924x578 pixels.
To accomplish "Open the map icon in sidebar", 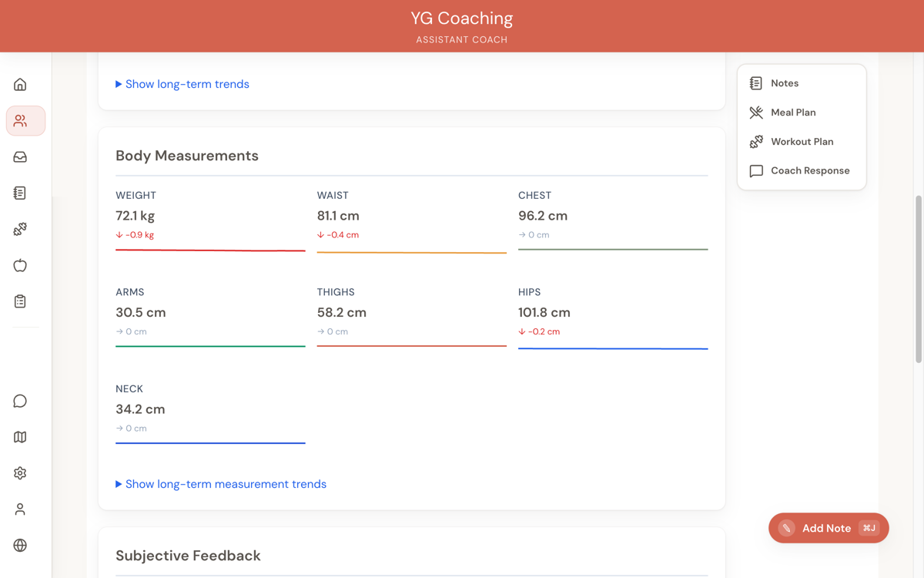I will coord(20,437).
